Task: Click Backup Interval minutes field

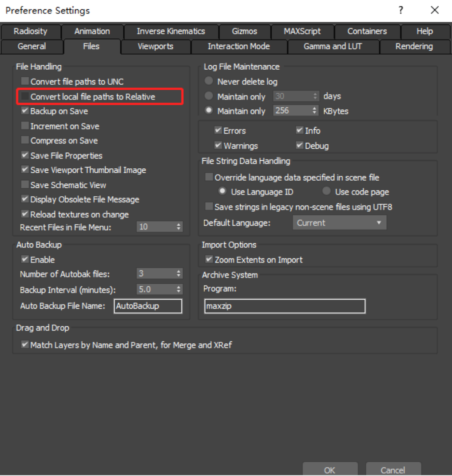Action: tap(156, 289)
